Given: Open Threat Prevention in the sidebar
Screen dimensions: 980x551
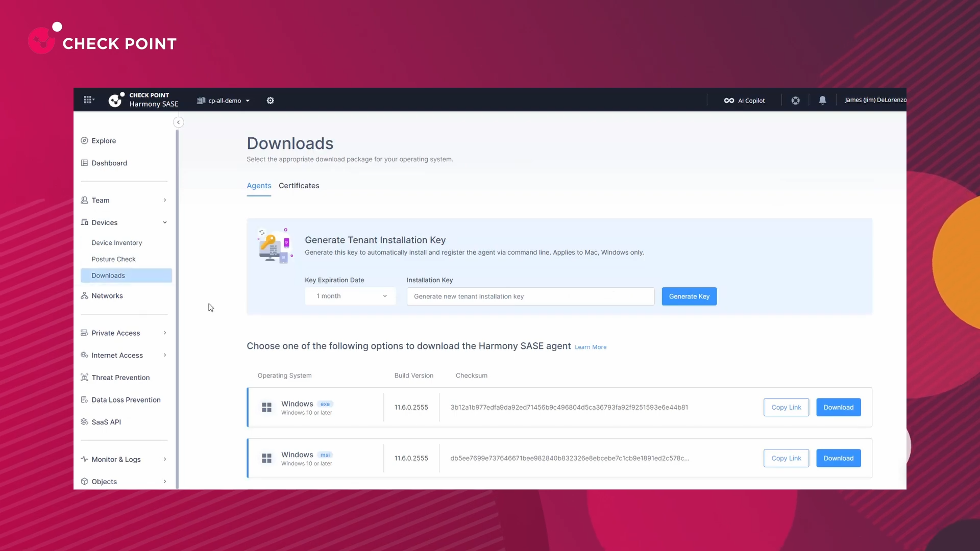Looking at the screenshot, I should [120, 378].
